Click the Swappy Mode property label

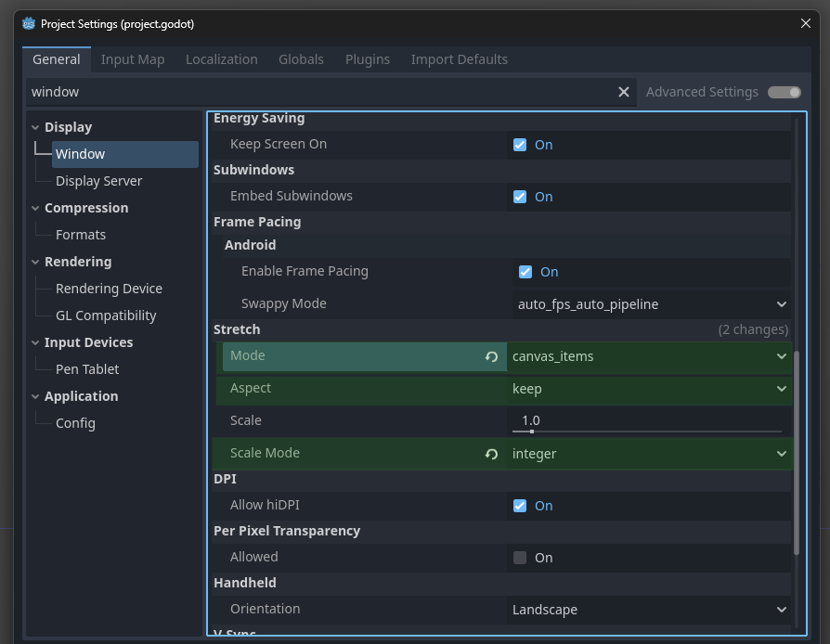point(284,303)
